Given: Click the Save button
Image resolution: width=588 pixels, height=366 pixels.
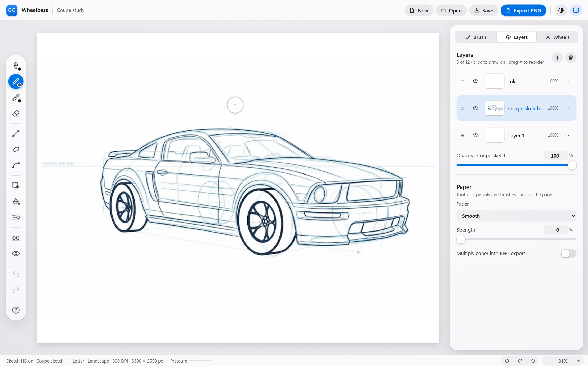Looking at the screenshot, I should (484, 11).
